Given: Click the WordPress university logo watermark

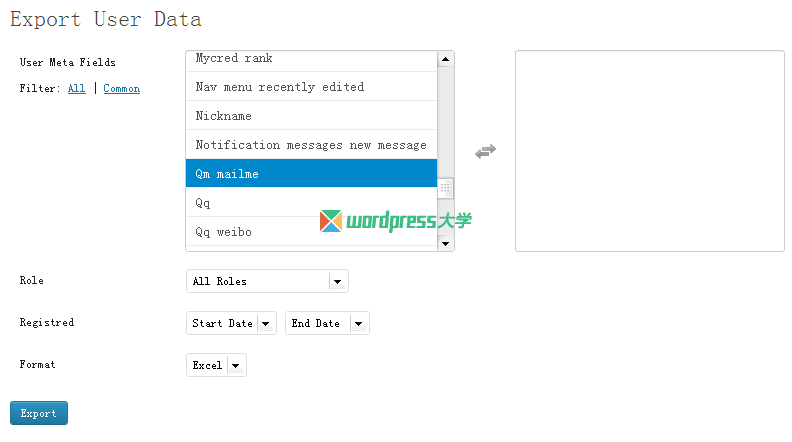Looking at the screenshot, I should coord(395,221).
